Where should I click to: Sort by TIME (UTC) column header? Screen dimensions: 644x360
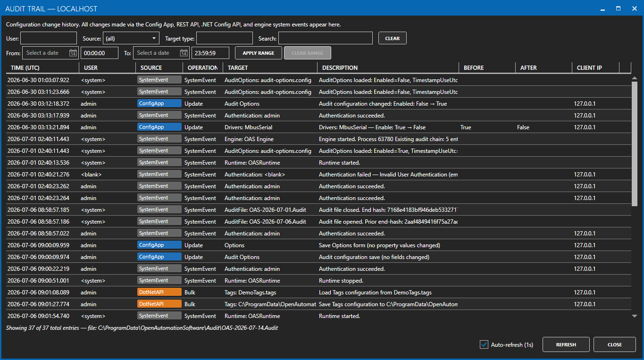tap(42, 68)
